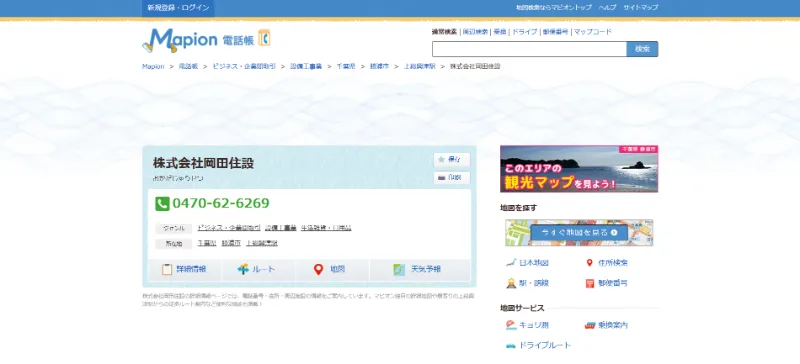Click the red pin icon in the 地図 tab

[318, 270]
